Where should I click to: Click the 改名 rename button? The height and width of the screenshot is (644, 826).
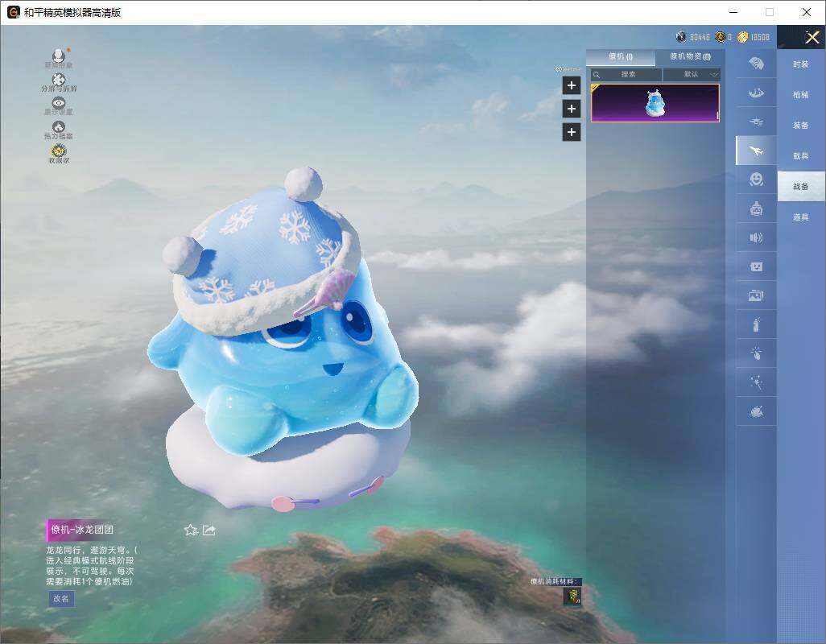61,599
